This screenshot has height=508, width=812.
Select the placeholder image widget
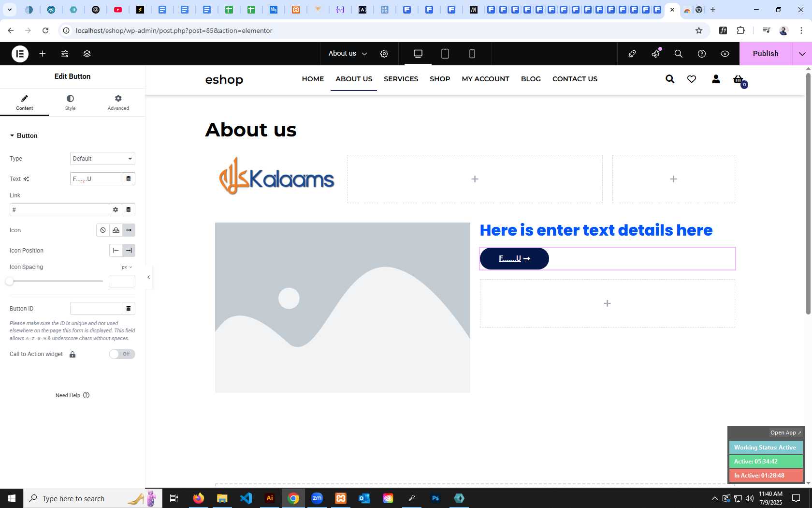click(343, 308)
